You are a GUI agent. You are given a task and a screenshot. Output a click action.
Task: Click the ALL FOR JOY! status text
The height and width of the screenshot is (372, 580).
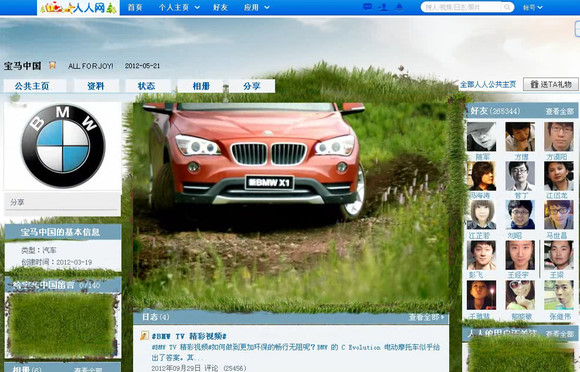pyautogui.click(x=91, y=66)
